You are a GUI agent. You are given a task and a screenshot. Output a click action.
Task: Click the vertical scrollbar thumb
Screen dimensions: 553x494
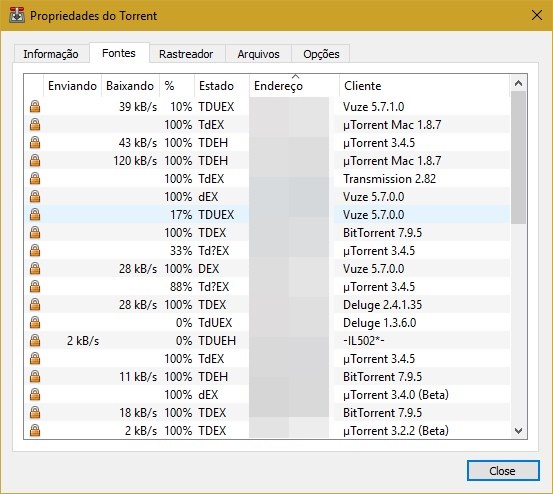click(x=518, y=157)
